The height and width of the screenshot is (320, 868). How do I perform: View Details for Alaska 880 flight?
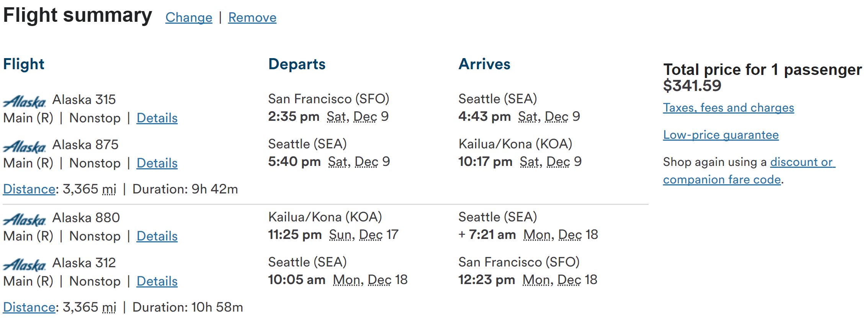click(x=157, y=236)
